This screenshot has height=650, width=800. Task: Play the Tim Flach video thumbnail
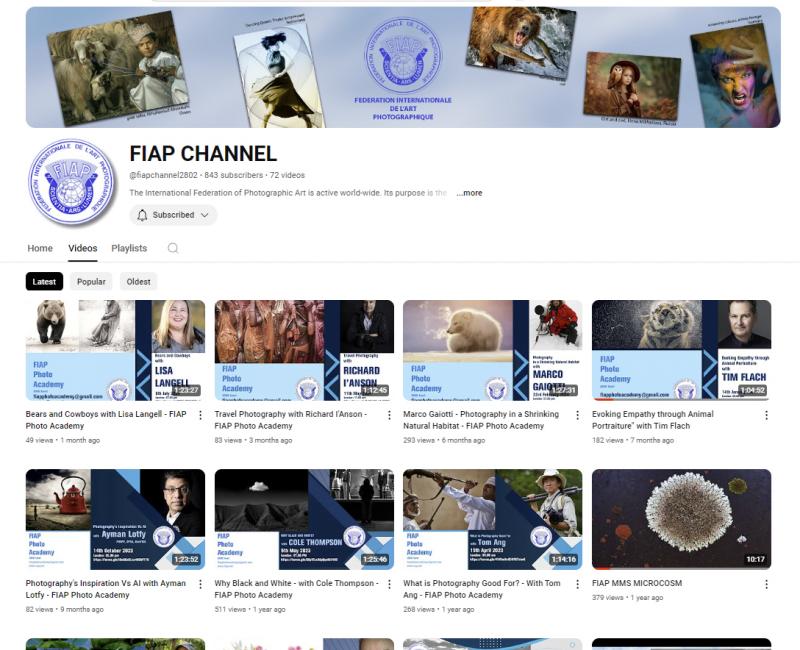[682, 350]
